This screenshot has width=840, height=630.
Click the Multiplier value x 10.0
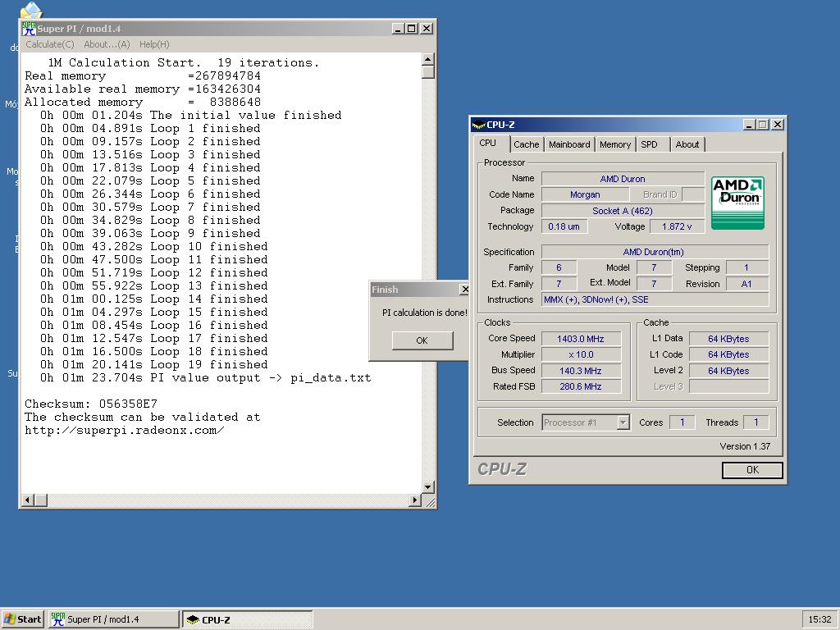click(581, 354)
